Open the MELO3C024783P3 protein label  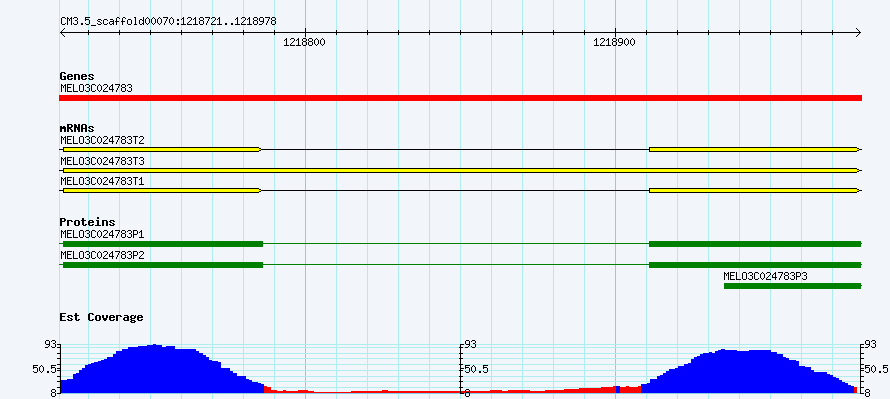(x=765, y=276)
